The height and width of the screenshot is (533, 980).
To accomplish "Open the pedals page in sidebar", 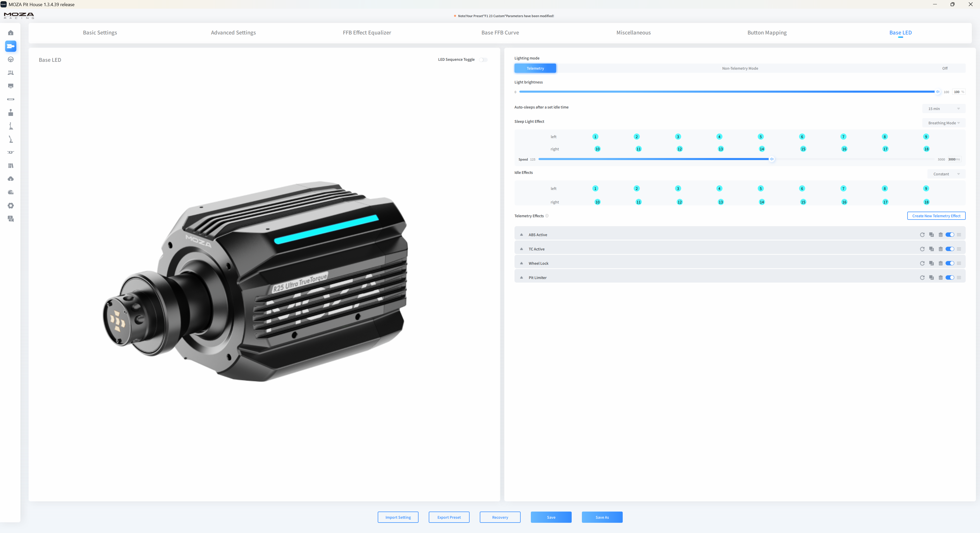I will pyautogui.click(x=11, y=73).
